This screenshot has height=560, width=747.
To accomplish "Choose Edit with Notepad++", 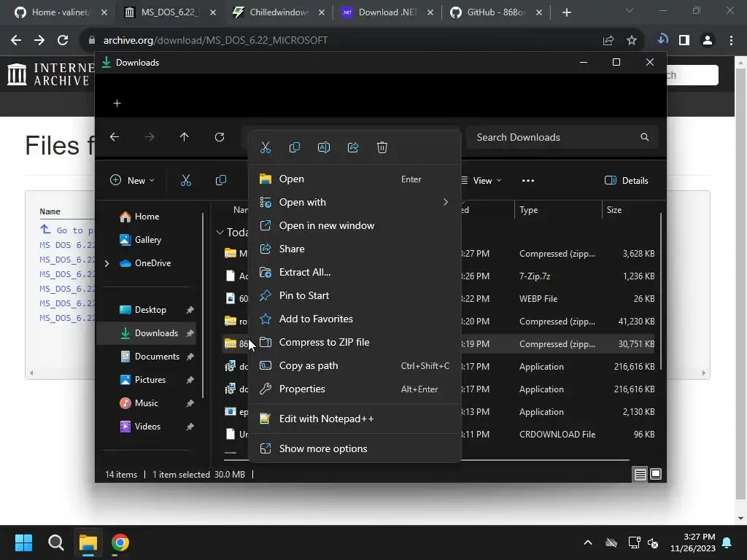I will tap(355, 419).
